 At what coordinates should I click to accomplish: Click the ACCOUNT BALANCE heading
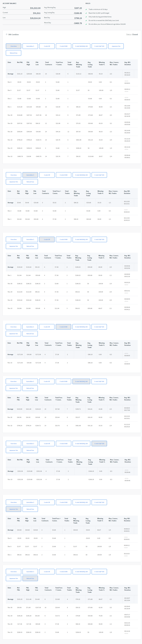[10, 3]
